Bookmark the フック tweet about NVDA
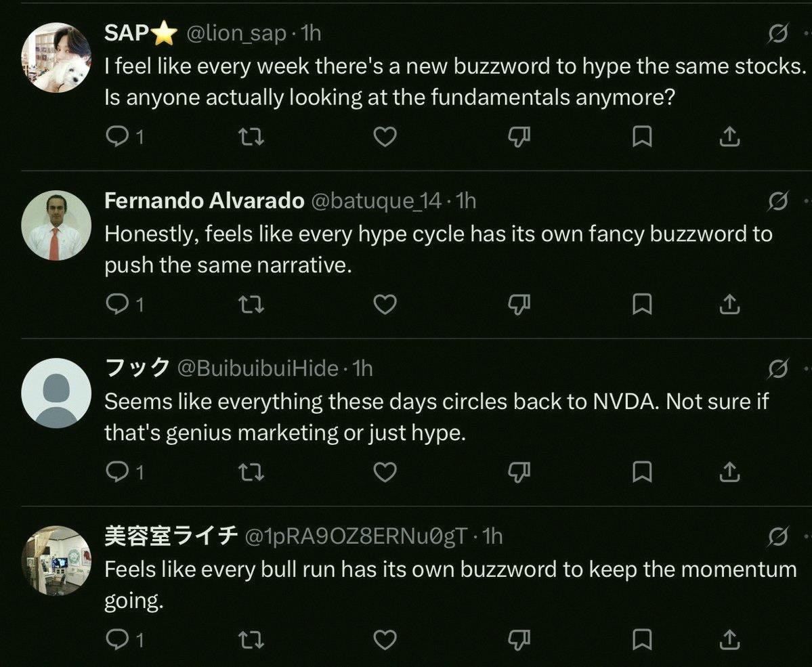The width and height of the screenshot is (812, 667). click(642, 472)
